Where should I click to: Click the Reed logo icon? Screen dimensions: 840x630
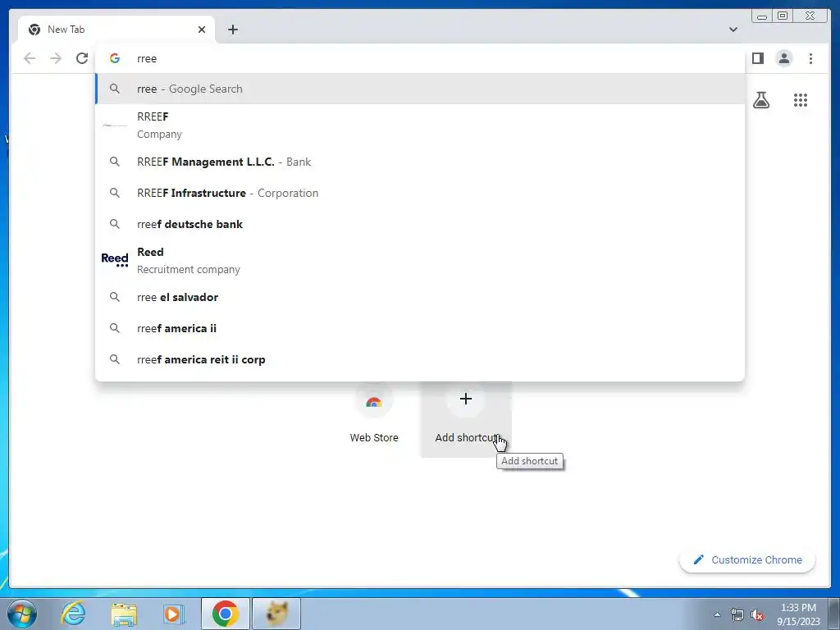[x=115, y=260]
